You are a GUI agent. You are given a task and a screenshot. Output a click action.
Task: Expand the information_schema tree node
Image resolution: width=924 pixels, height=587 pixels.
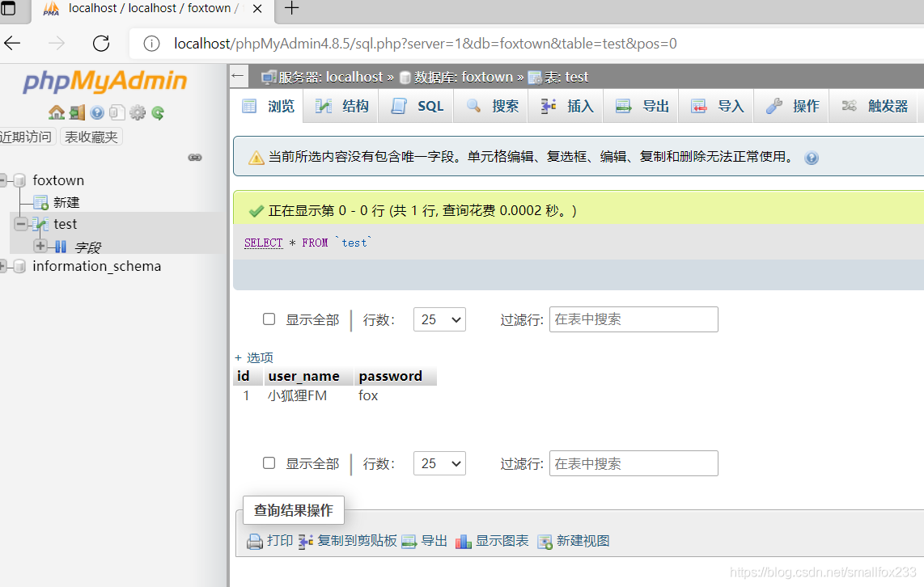[x=2, y=266]
